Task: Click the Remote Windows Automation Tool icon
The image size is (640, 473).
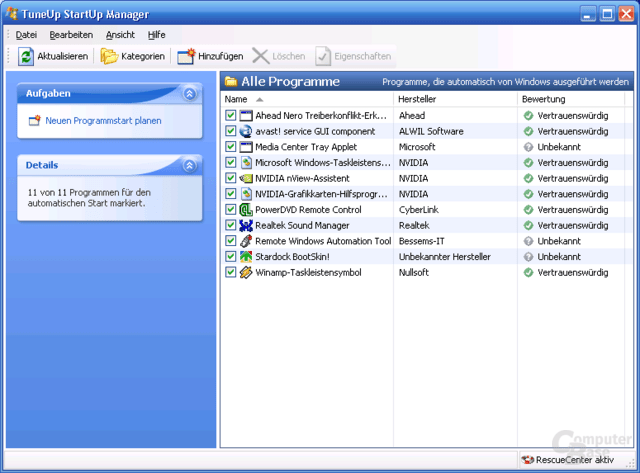Action: pyautogui.click(x=246, y=241)
